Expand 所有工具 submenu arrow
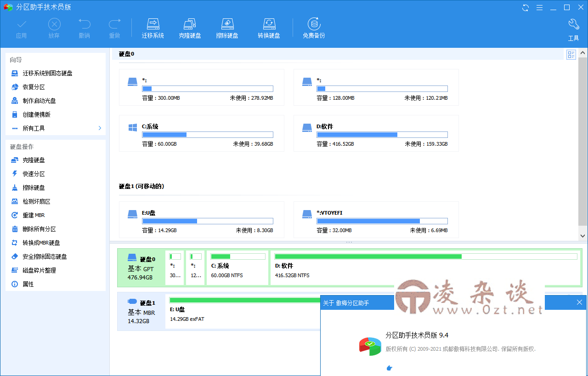Image resolution: width=588 pixels, height=376 pixels. coord(100,128)
